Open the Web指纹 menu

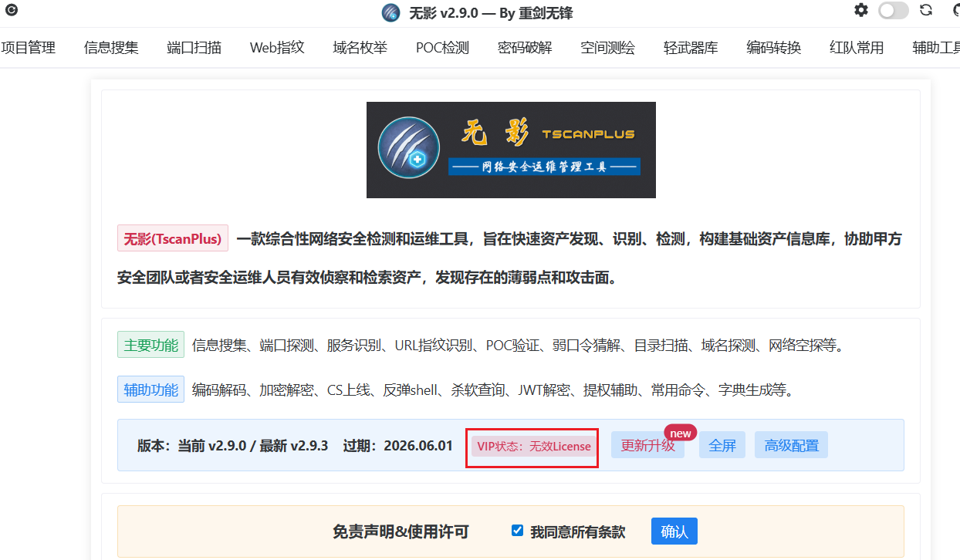tap(277, 48)
